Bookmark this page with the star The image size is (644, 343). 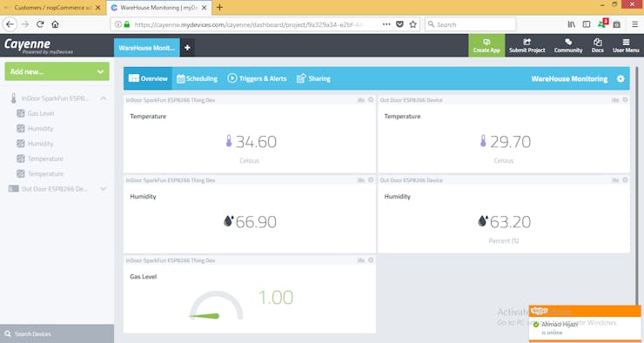coord(413,24)
